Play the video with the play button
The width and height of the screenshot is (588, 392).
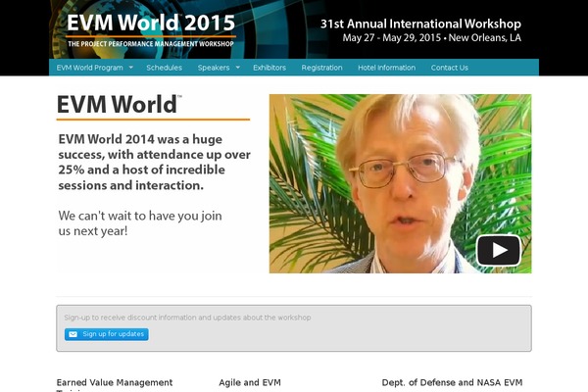(x=499, y=250)
